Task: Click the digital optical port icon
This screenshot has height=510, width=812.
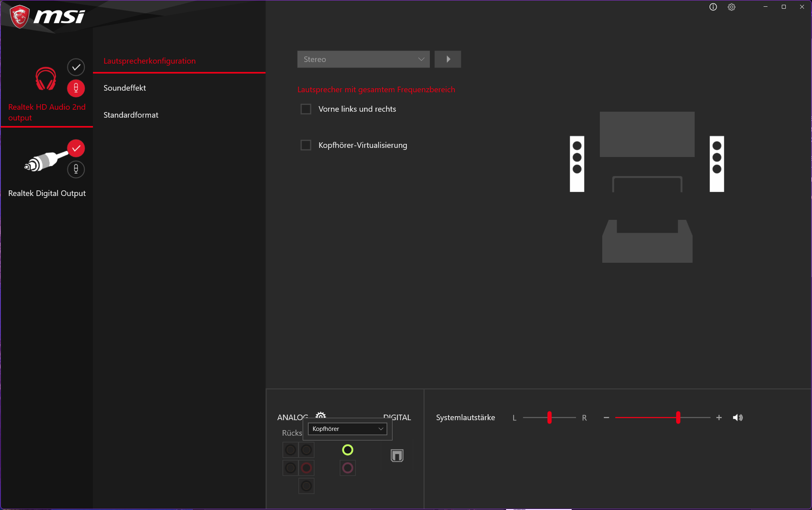Action: coord(397,456)
